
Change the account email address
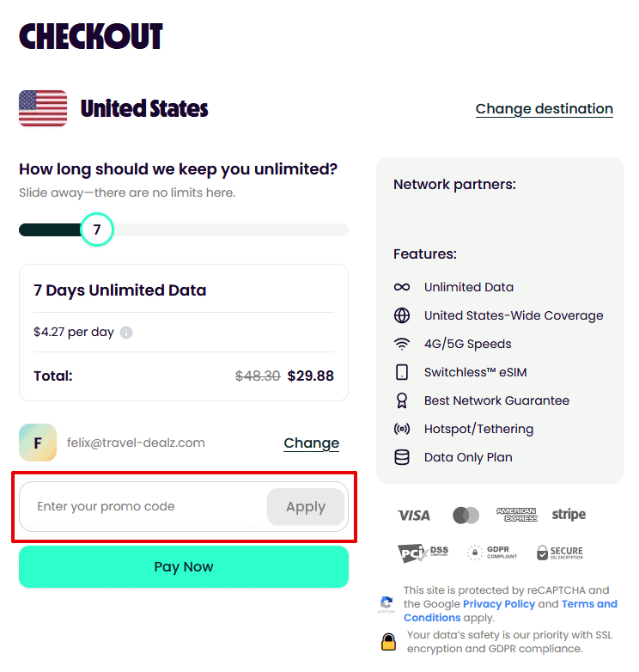point(311,443)
